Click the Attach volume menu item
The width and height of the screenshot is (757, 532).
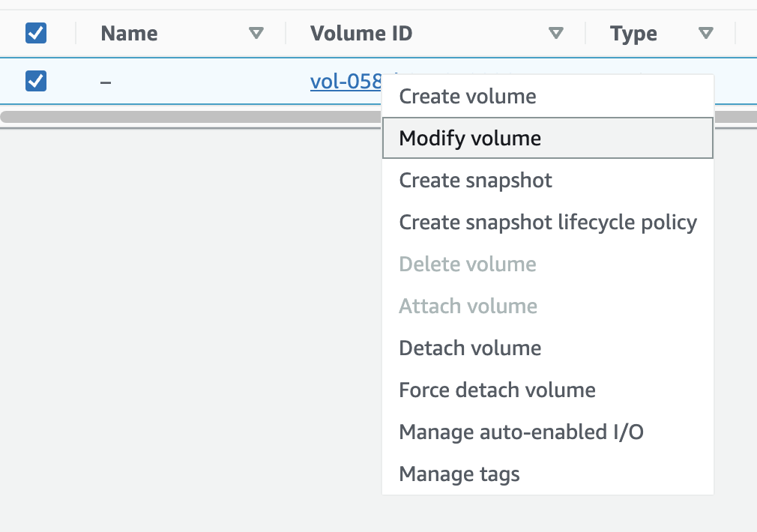[x=468, y=306]
